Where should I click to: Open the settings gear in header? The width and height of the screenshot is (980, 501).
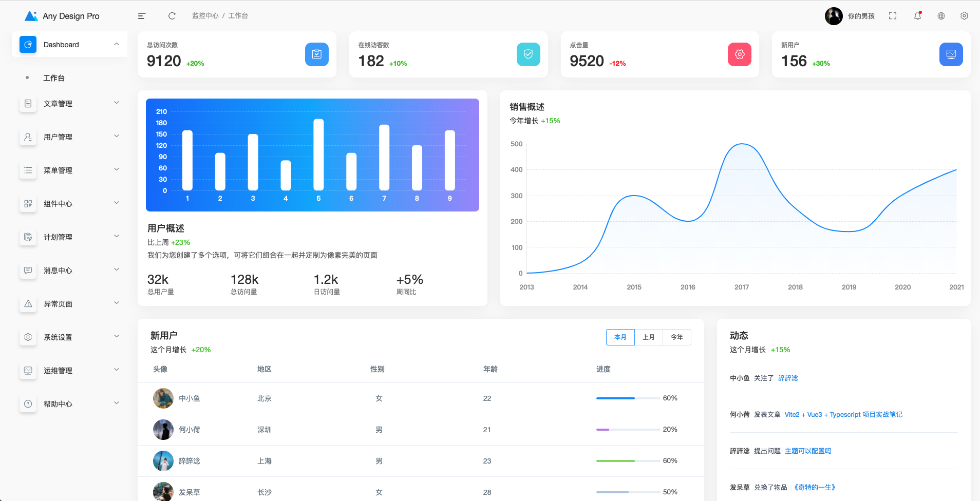964,16
